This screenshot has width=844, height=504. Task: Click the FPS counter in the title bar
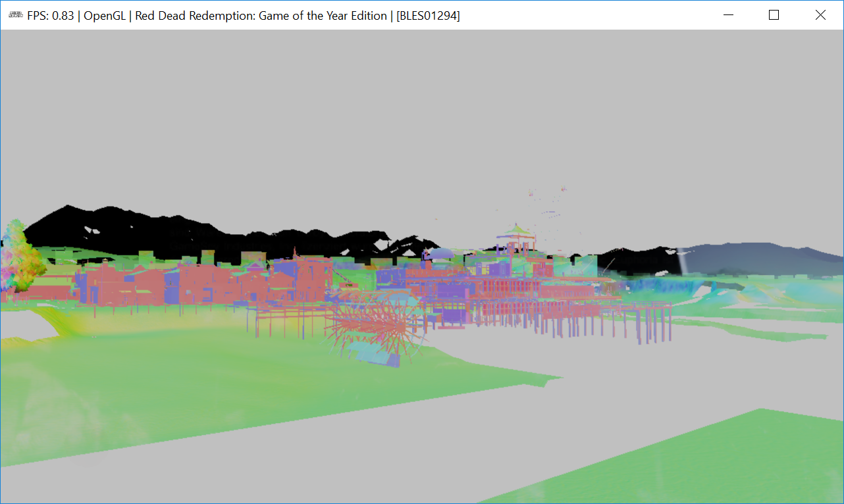pyautogui.click(x=51, y=16)
